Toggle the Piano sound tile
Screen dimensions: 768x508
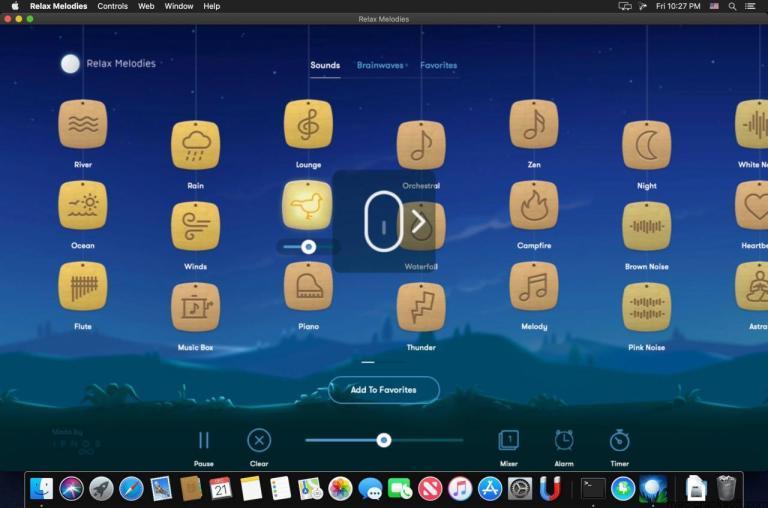pyautogui.click(x=308, y=286)
